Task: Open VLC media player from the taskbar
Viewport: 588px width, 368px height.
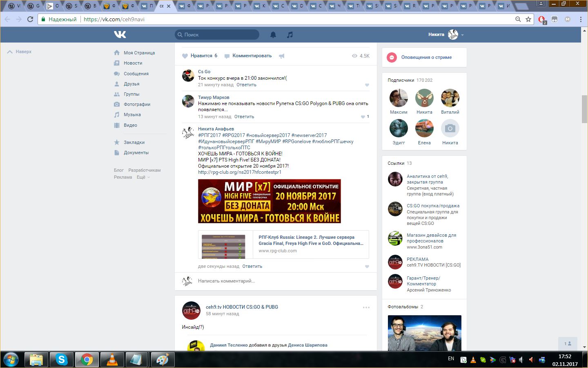Action: point(111,359)
